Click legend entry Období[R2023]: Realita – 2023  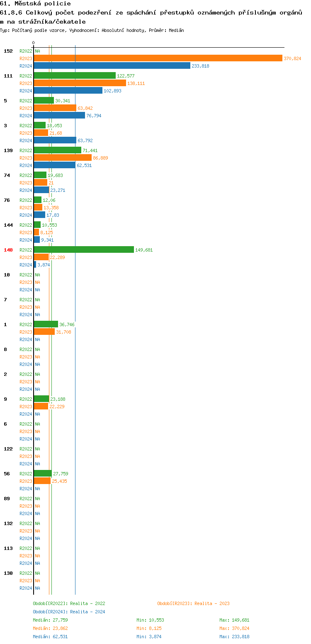(193, 603)
